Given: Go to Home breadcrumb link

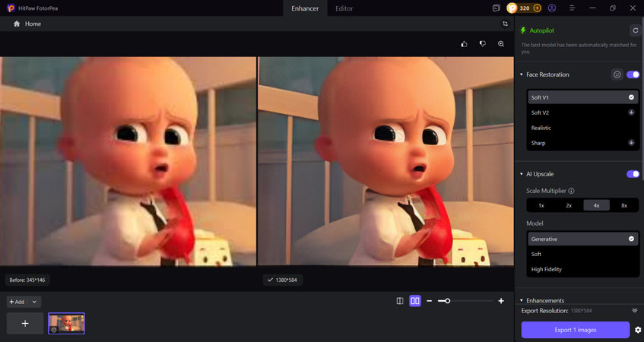Looking at the screenshot, I should tap(33, 24).
